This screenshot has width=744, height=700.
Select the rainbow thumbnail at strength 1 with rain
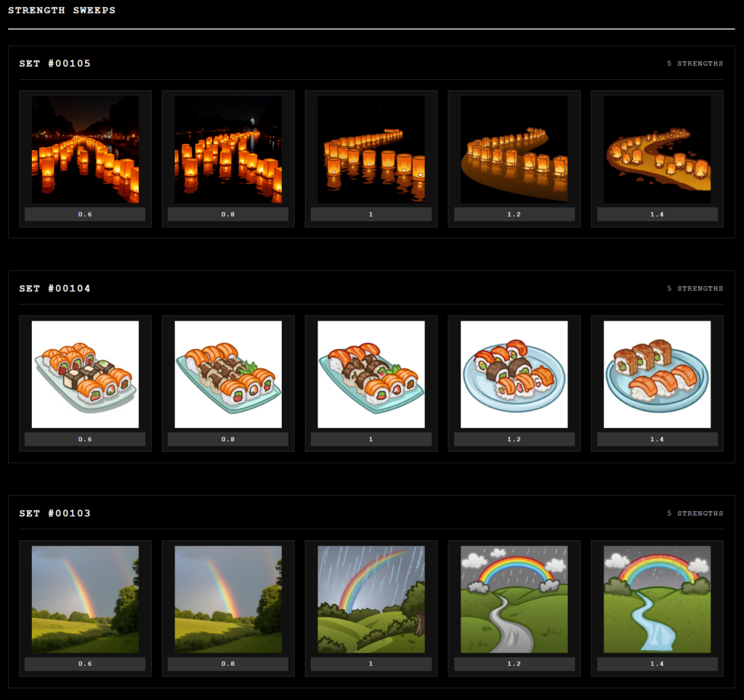pyautogui.click(x=371, y=599)
